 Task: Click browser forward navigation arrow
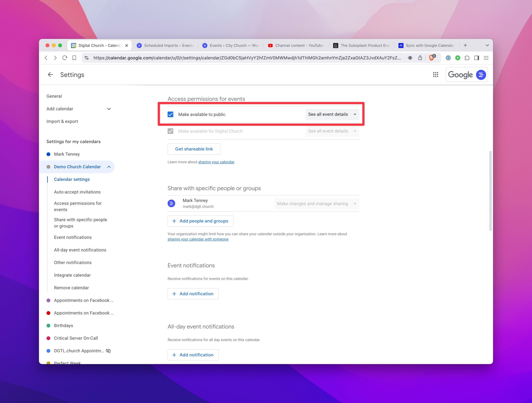(x=55, y=58)
